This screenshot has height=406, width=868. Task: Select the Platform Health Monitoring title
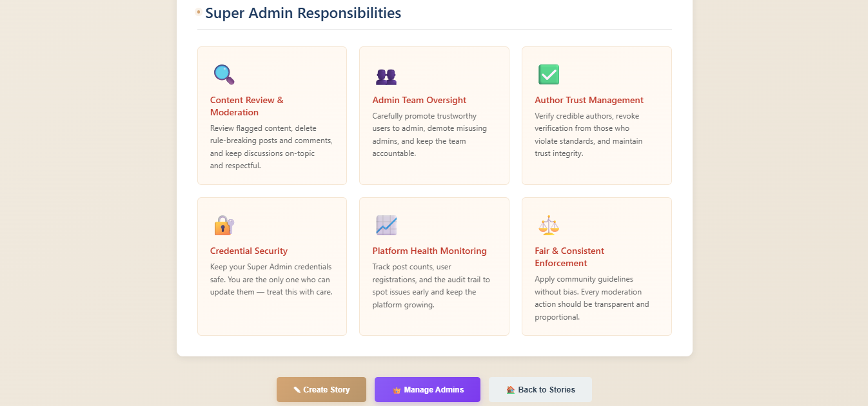(429, 251)
